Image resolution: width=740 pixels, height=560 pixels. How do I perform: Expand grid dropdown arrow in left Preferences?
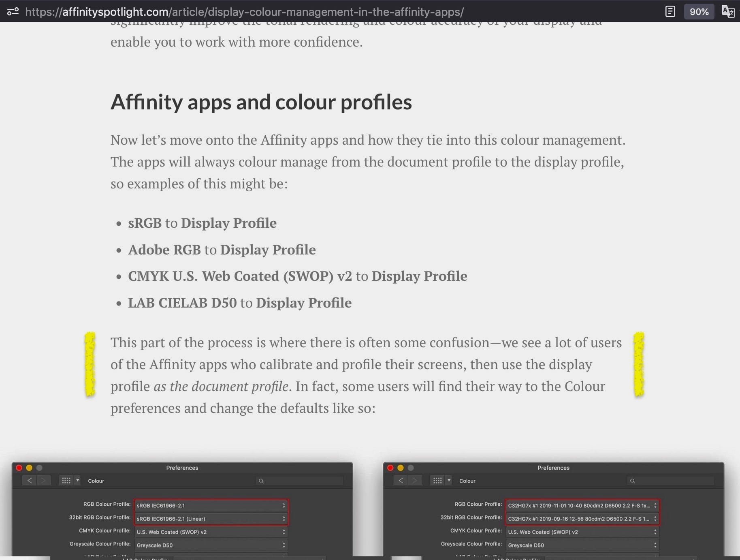coord(77,481)
